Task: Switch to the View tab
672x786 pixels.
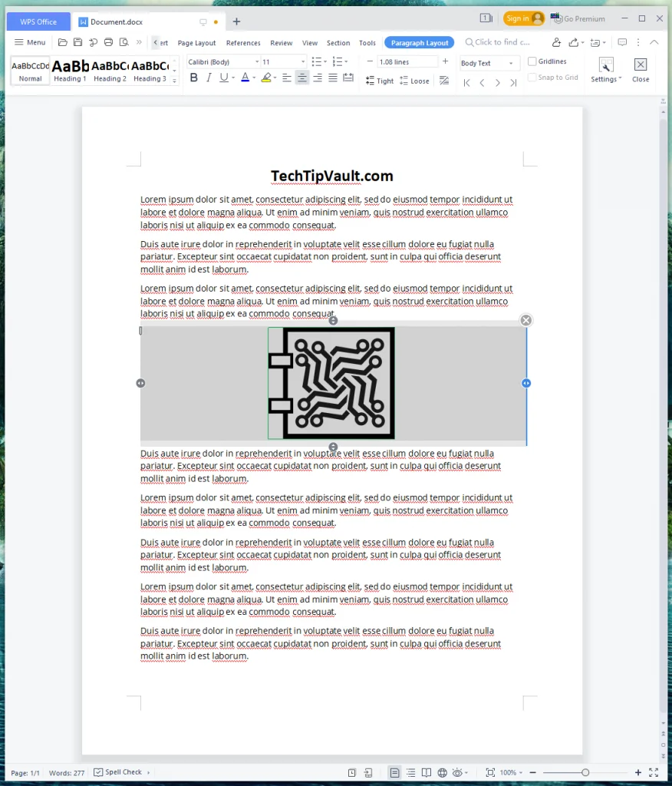Action: (310, 43)
